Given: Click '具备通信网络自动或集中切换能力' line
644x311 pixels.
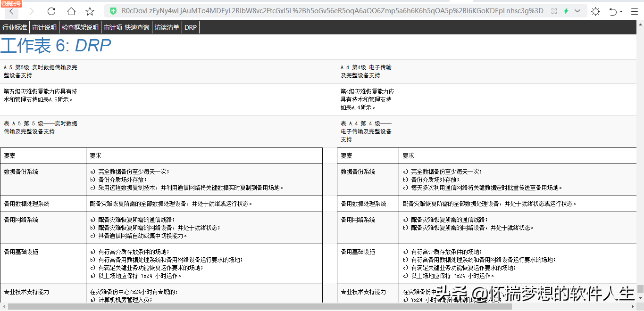Looking at the screenshot, I should pos(138,236).
